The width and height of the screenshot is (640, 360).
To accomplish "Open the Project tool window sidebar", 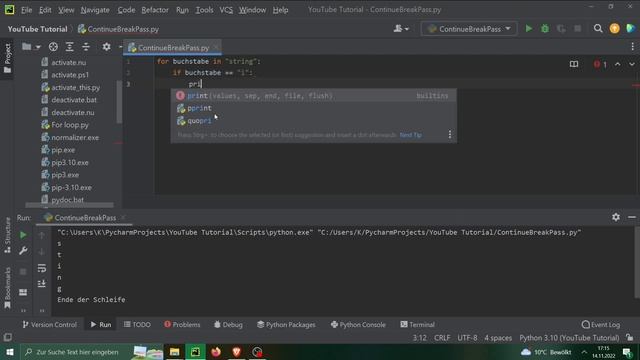I will tap(7, 58).
